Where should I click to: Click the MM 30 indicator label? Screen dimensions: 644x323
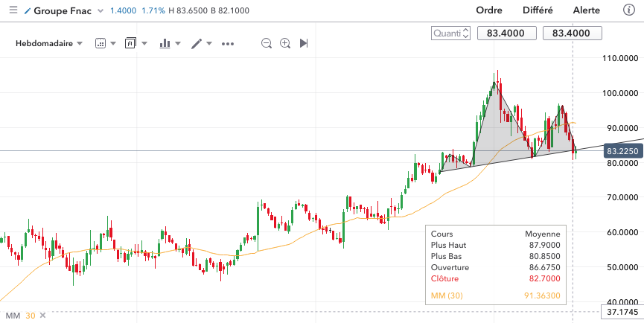coord(20,316)
